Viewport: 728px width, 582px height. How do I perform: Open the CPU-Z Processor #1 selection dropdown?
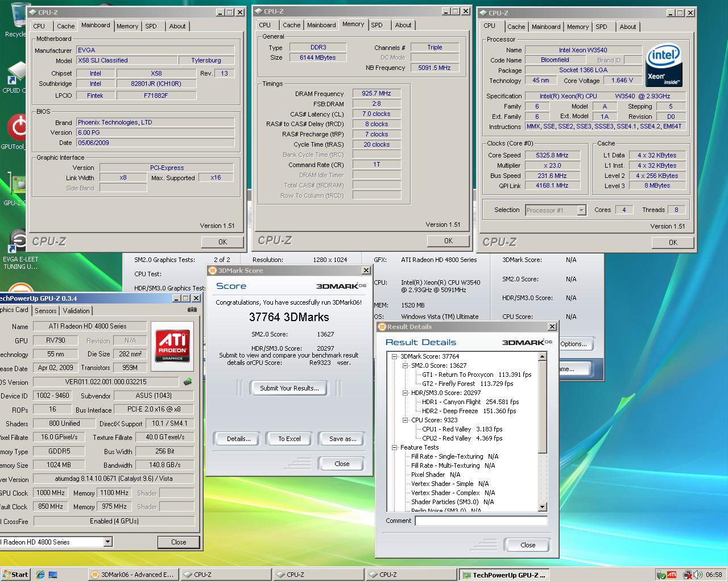[x=581, y=210]
